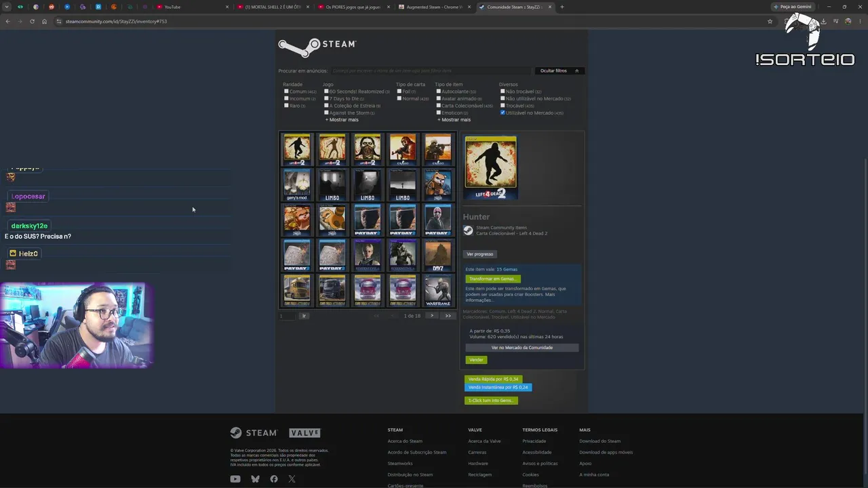Close the Augmented Steam tab
The width and height of the screenshot is (868, 488).
pos(469,7)
